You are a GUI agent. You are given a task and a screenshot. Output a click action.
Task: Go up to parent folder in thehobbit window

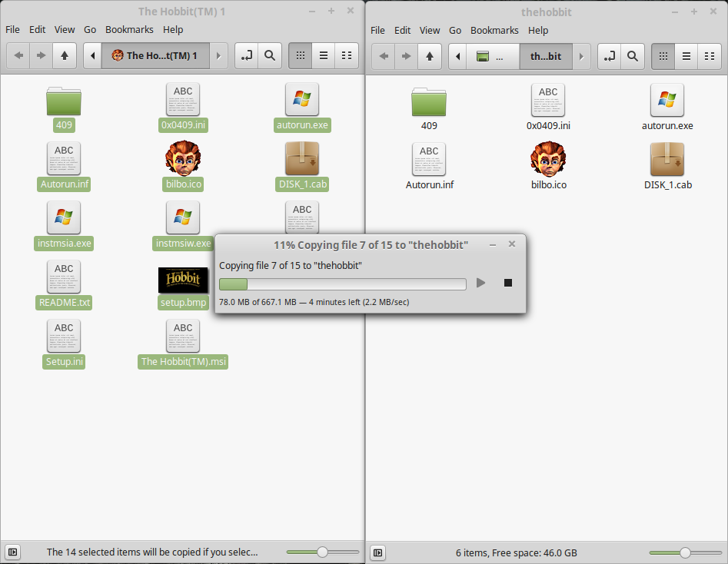coord(430,56)
